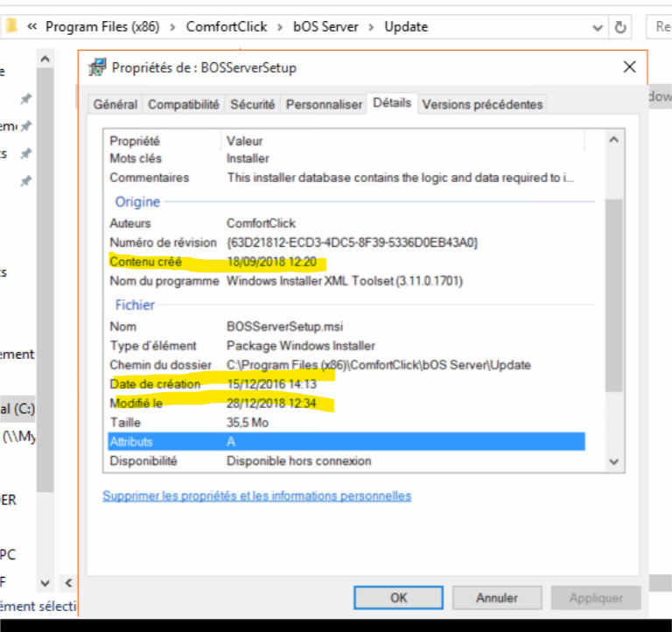
Task: Click the folder icon in address bar
Action: pos(10,26)
